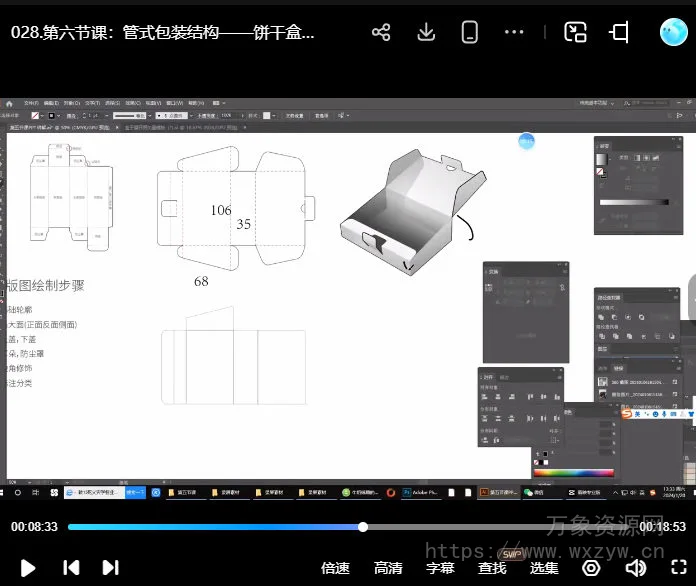Open the 高清 quality selector
This screenshot has width=696, height=586.
[x=388, y=568]
